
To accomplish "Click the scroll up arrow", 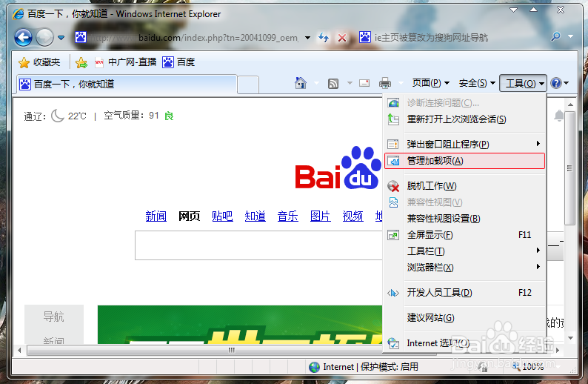I will coord(570,105).
